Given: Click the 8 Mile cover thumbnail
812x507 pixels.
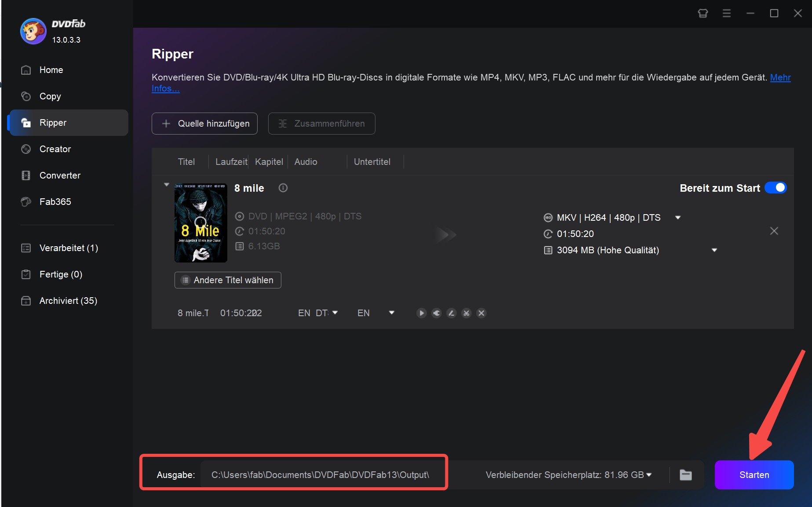Looking at the screenshot, I should pos(201,223).
